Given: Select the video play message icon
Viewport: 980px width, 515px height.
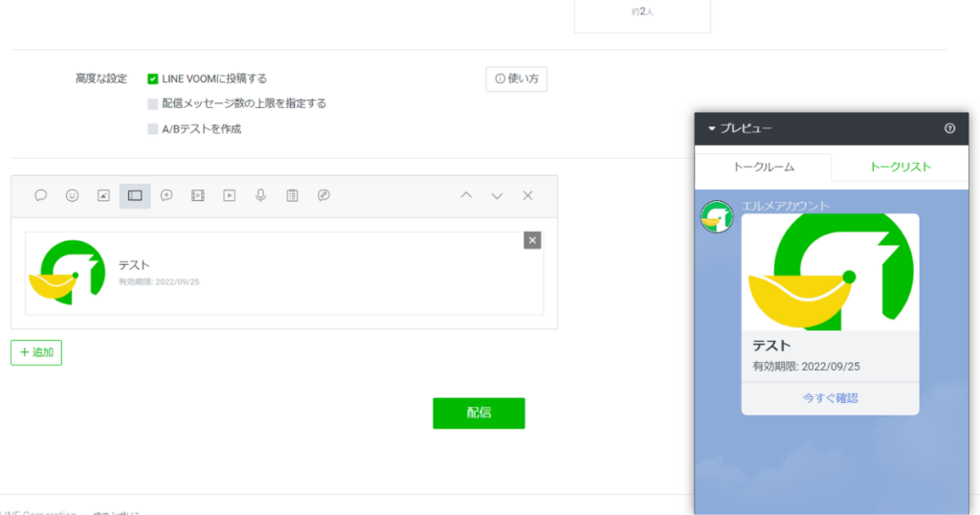Looking at the screenshot, I should click(230, 195).
